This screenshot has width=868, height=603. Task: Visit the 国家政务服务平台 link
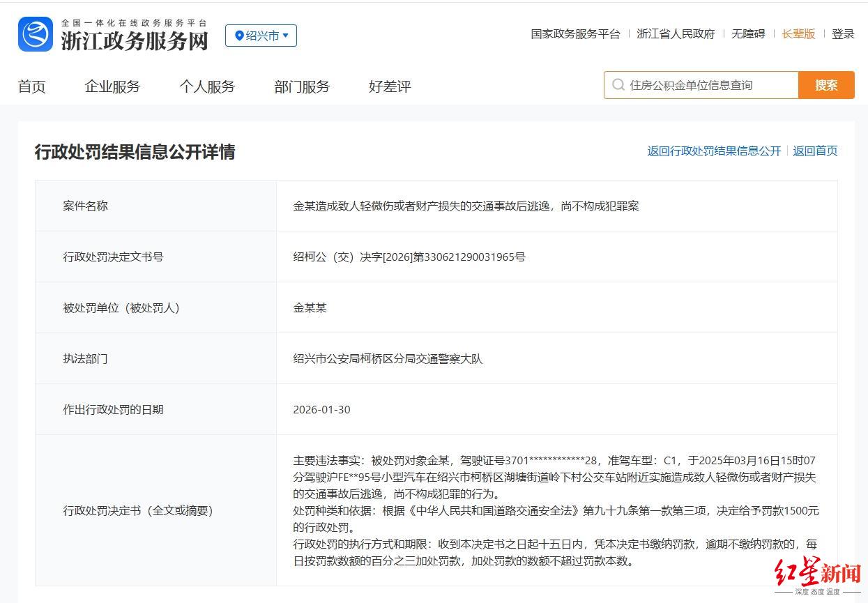[x=575, y=33]
